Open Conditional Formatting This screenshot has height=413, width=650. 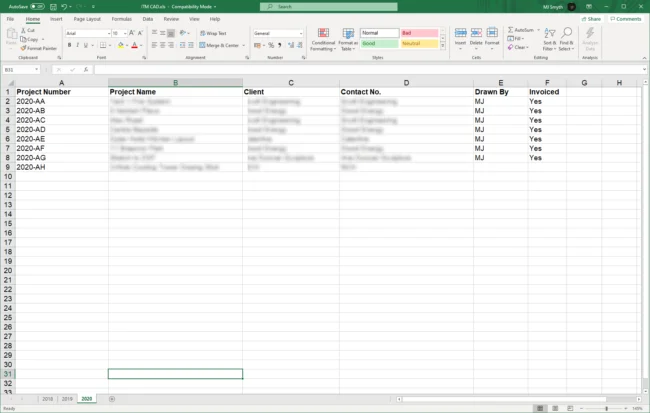coord(323,40)
